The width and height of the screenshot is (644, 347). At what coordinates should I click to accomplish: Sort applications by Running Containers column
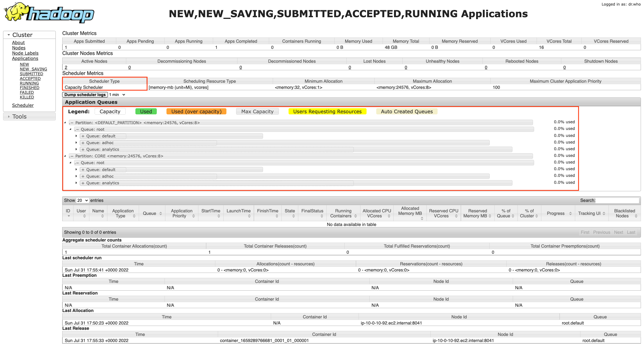coord(343,213)
